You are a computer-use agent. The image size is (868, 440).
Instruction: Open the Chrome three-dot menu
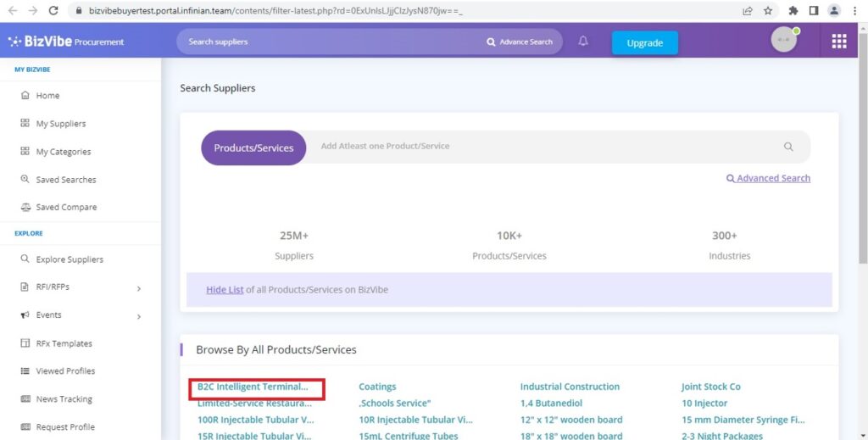[854, 10]
